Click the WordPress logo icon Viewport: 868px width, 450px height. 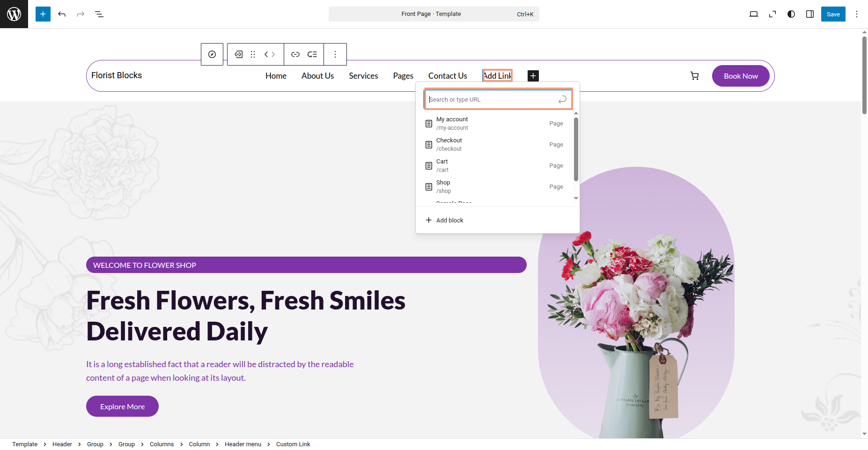point(14,14)
